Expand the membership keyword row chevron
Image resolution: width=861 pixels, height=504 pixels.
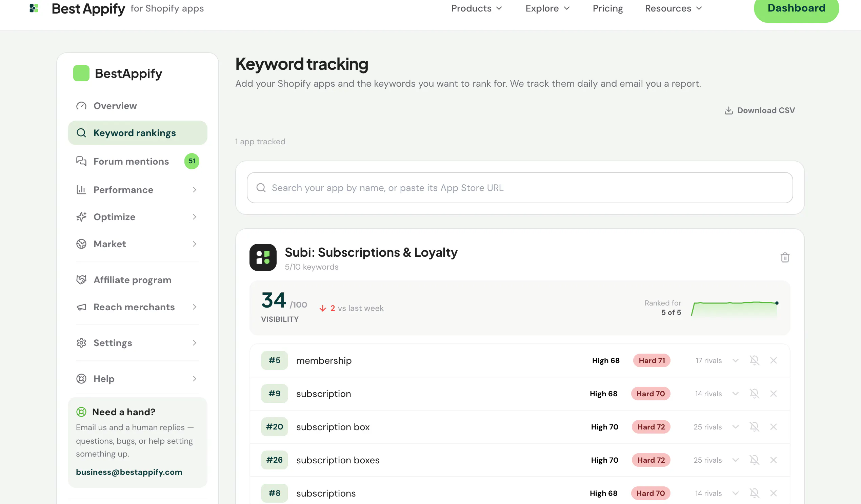click(x=736, y=361)
